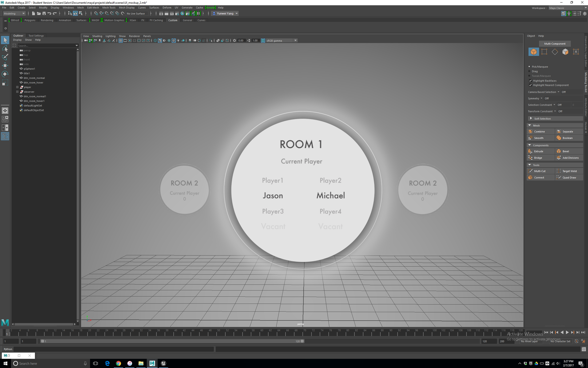
Task: Start the Target Weld tool
Action: [569, 171]
